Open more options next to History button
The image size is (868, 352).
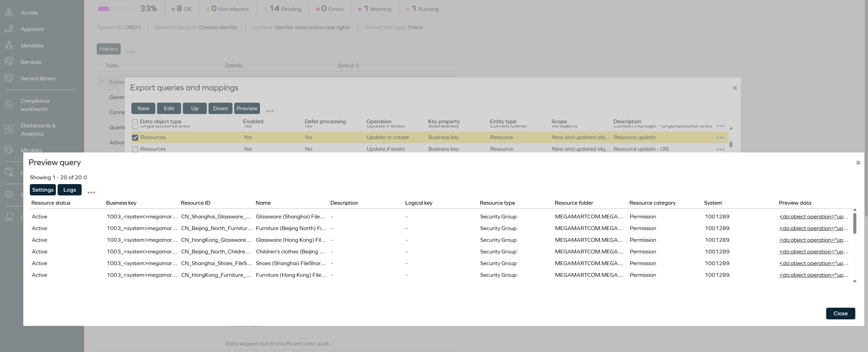pos(130,52)
